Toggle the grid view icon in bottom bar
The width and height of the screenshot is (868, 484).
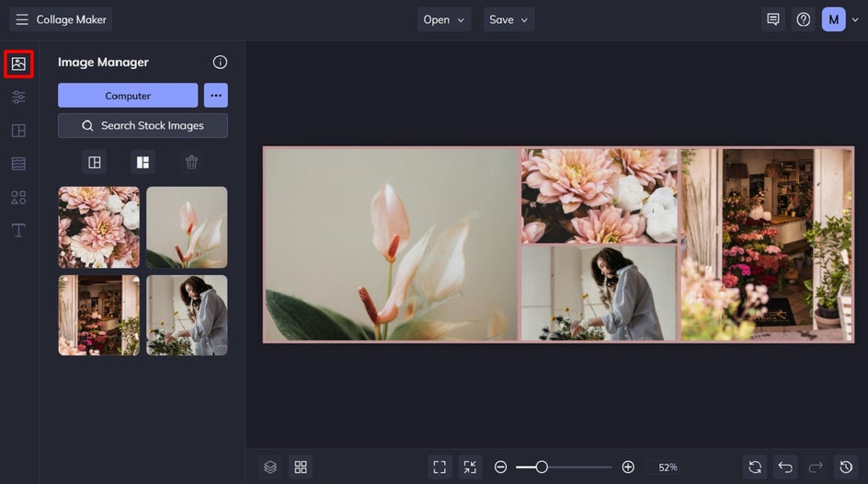coord(301,467)
